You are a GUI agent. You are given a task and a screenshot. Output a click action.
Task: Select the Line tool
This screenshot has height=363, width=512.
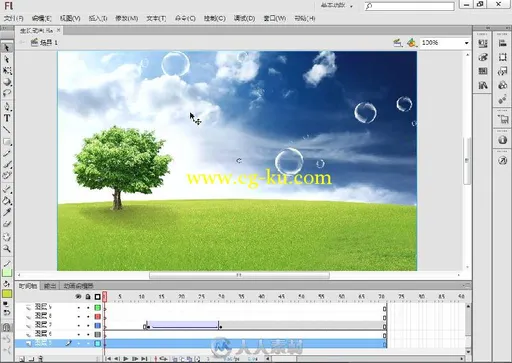pyautogui.click(x=7, y=130)
